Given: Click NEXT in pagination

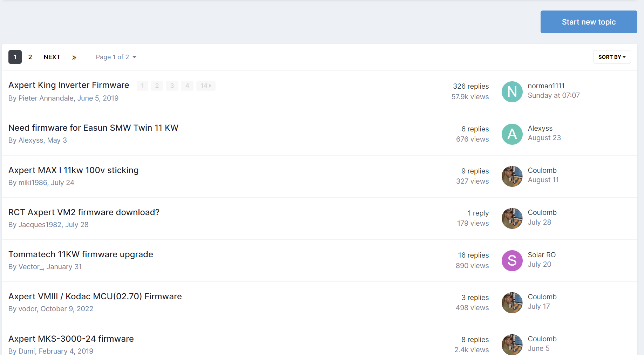Looking at the screenshot, I should click(x=52, y=57).
